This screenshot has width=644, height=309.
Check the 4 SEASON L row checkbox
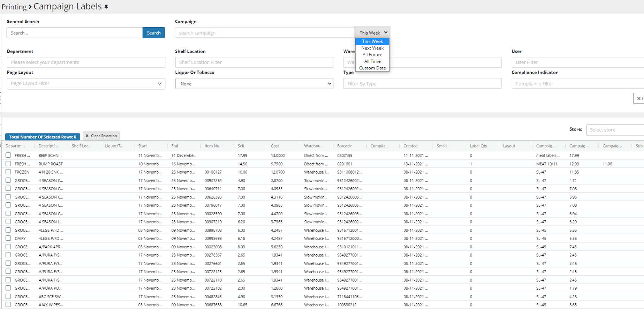click(8, 221)
